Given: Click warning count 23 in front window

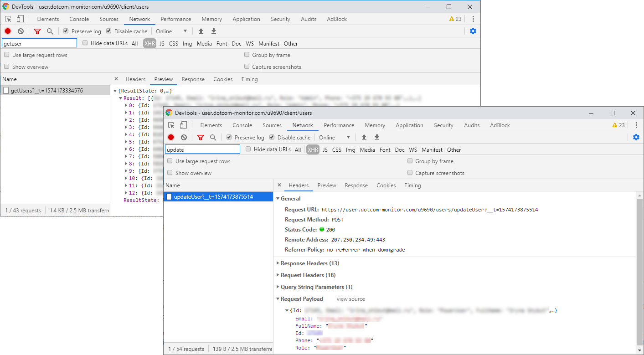Looking at the screenshot, I should click(x=619, y=125).
